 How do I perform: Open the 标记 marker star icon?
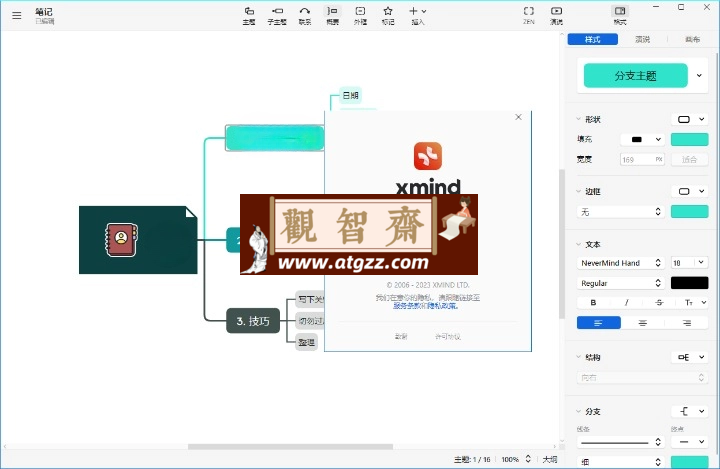click(388, 16)
